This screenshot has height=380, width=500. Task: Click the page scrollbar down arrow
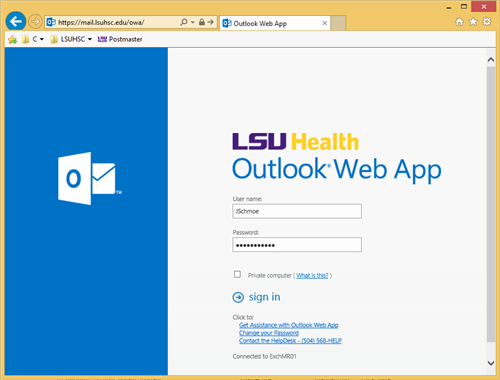491,363
